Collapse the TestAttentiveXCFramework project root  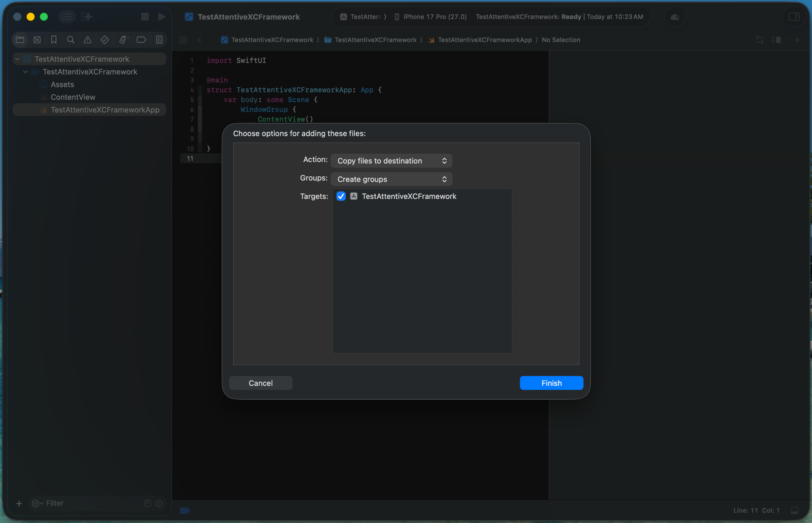click(17, 59)
